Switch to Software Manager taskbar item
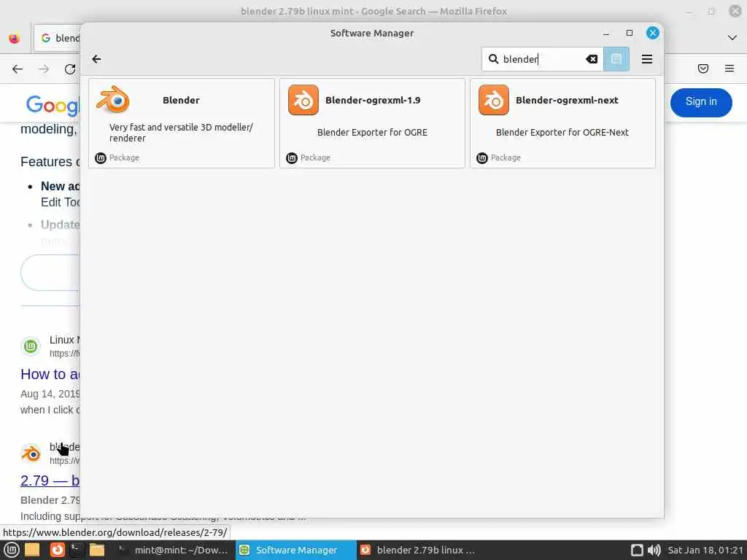The height and width of the screenshot is (560, 747). pyautogui.click(x=295, y=550)
